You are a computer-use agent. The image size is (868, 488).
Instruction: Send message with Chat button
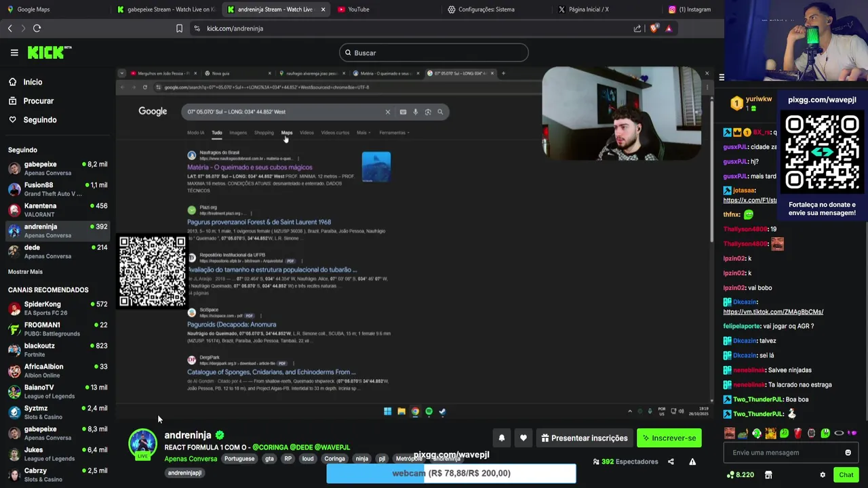coord(846,475)
